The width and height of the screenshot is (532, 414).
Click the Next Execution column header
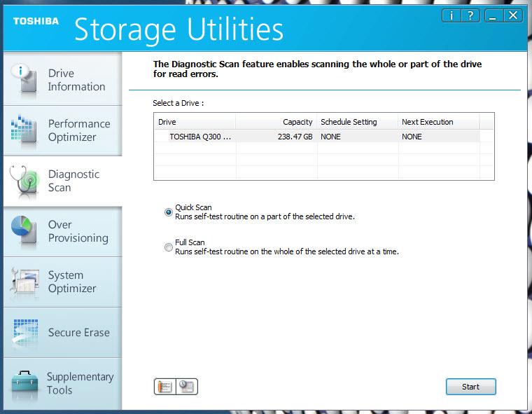click(x=439, y=122)
